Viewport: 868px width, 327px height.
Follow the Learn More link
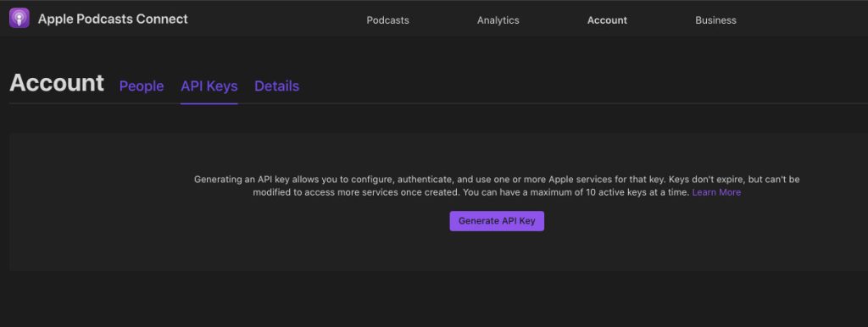716,192
